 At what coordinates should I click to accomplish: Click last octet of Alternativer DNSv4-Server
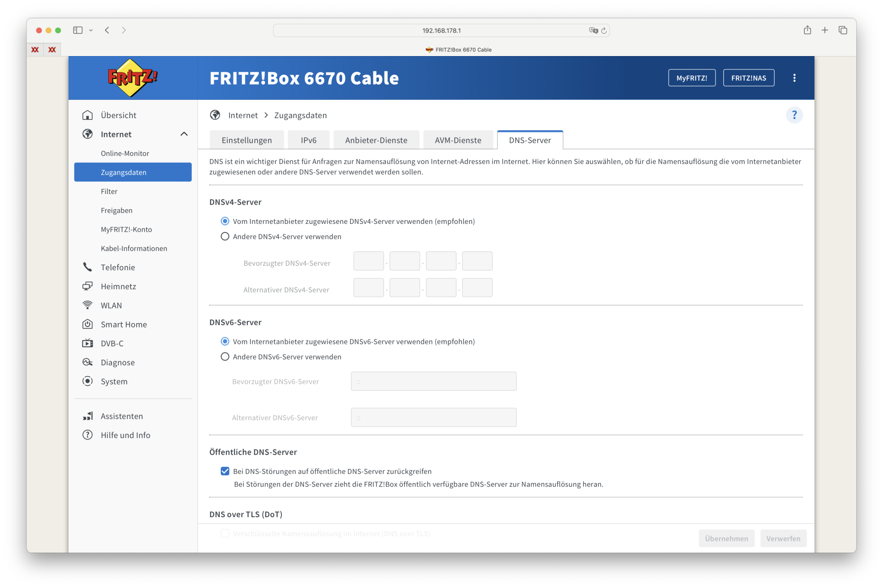coord(477,288)
